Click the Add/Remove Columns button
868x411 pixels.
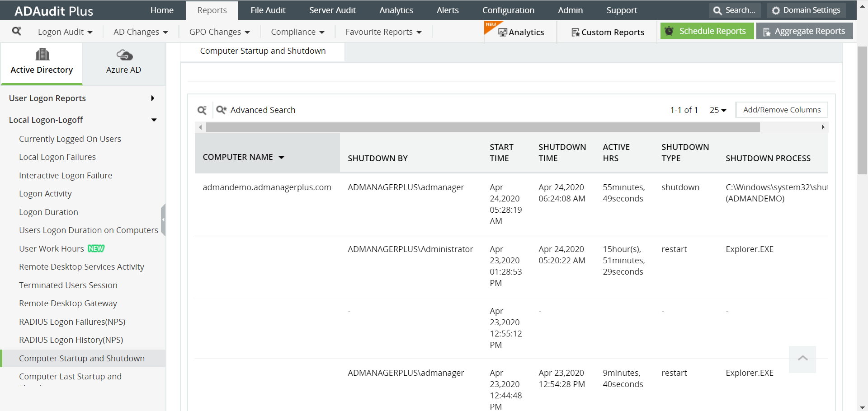782,109
